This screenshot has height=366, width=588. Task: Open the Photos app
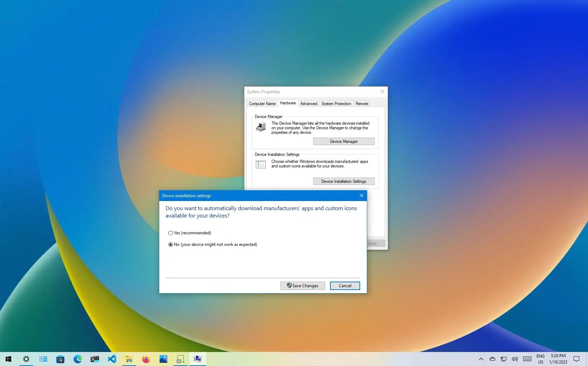coord(163,359)
